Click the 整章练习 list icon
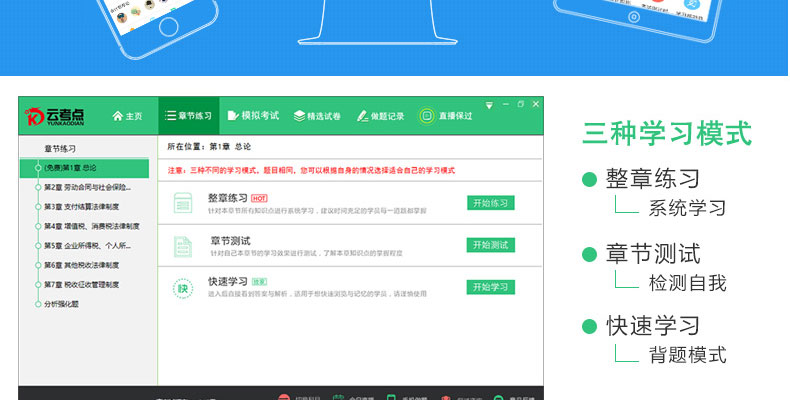This screenshot has height=400, width=790. pos(183,203)
